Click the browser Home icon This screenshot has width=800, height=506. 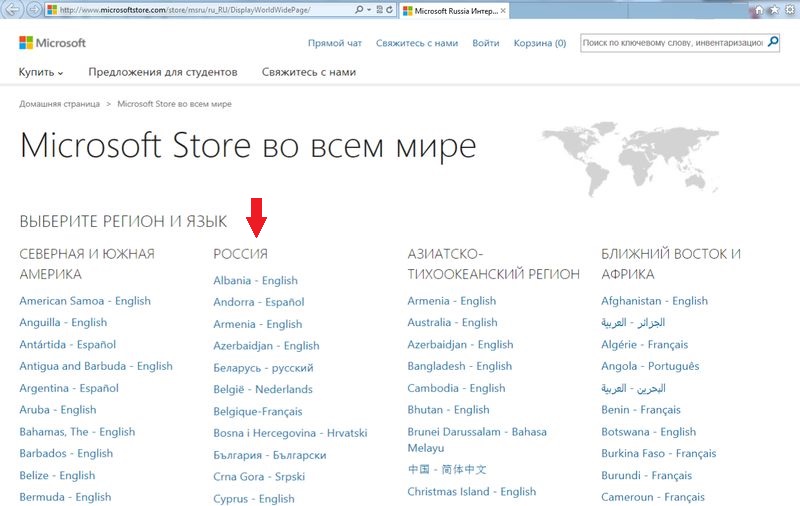(759, 10)
